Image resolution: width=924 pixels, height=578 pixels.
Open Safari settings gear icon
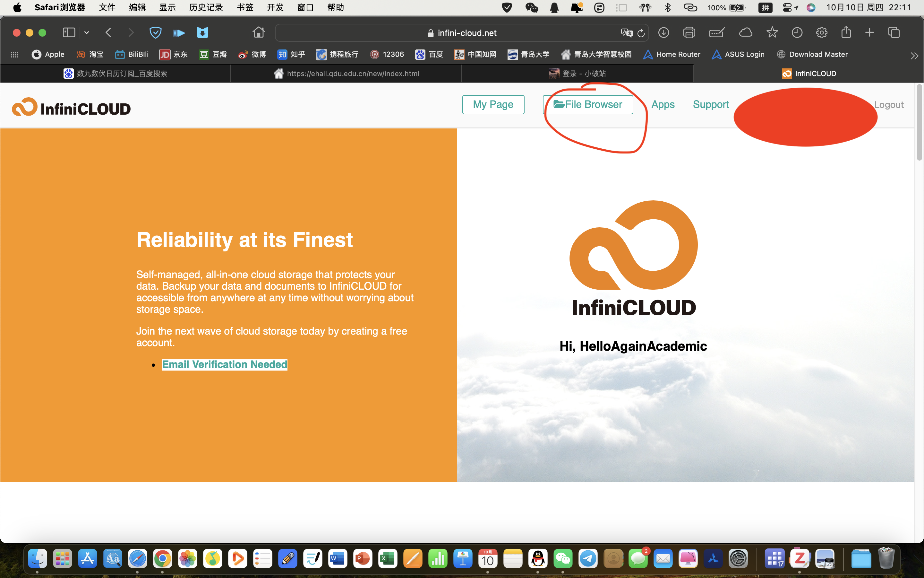pyautogui.click(x=822, y=33)
